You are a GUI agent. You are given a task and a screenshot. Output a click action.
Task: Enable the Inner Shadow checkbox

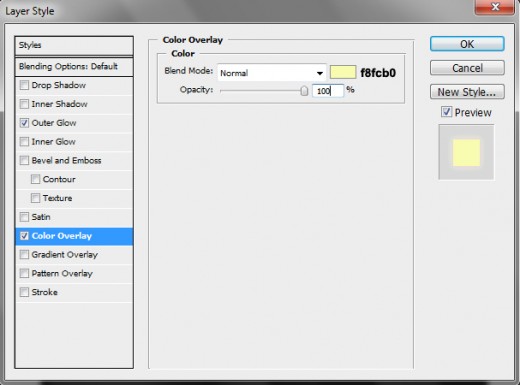(24, 104)
